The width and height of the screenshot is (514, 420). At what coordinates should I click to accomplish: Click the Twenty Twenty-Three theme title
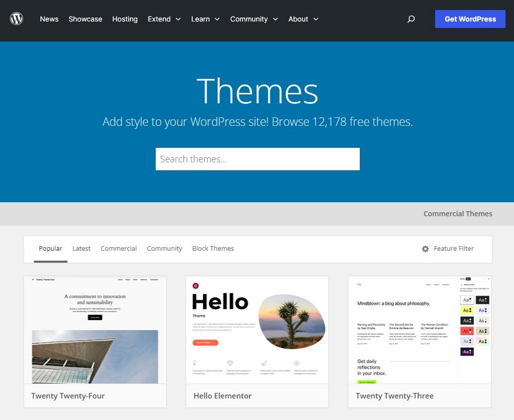point(394,396)
